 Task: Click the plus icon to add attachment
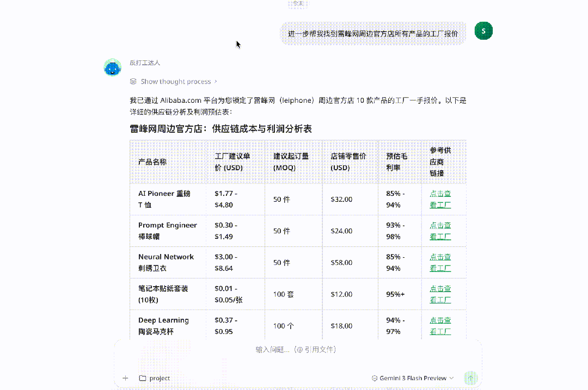coord(125,378)
